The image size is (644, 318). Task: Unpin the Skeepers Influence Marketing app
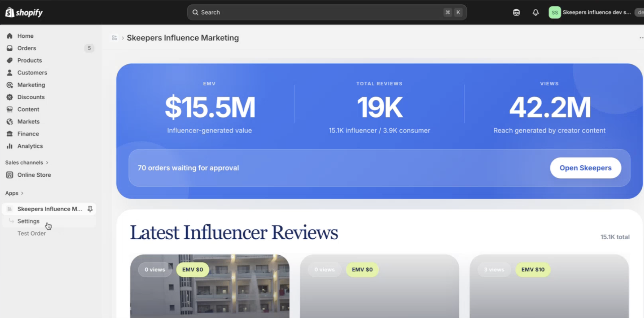pos(90,209)
